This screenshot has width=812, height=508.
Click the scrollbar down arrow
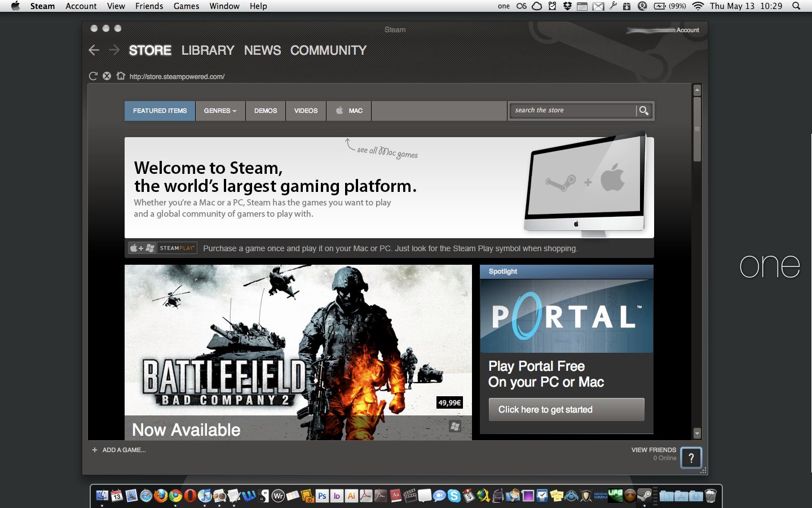(x=697, y=433)
